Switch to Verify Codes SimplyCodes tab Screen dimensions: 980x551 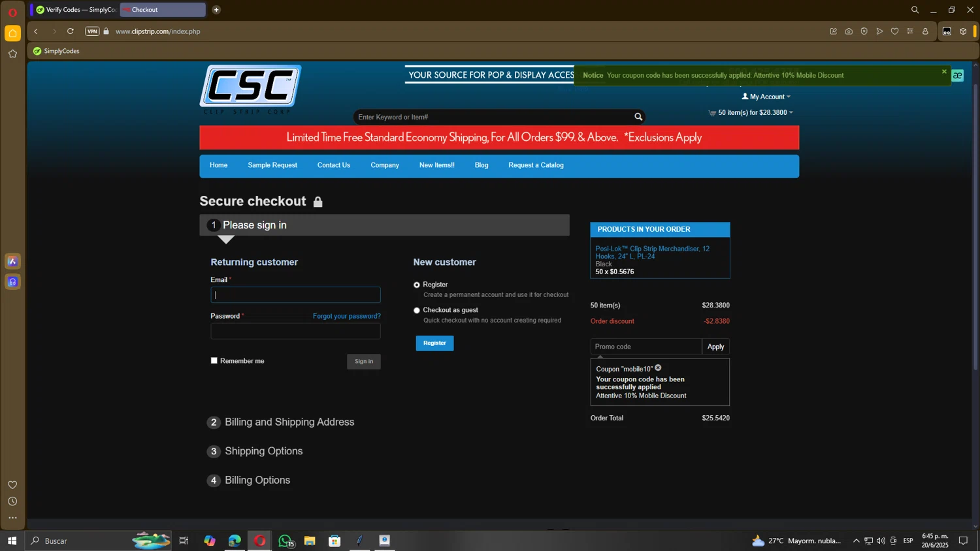[x=76, y=10]
